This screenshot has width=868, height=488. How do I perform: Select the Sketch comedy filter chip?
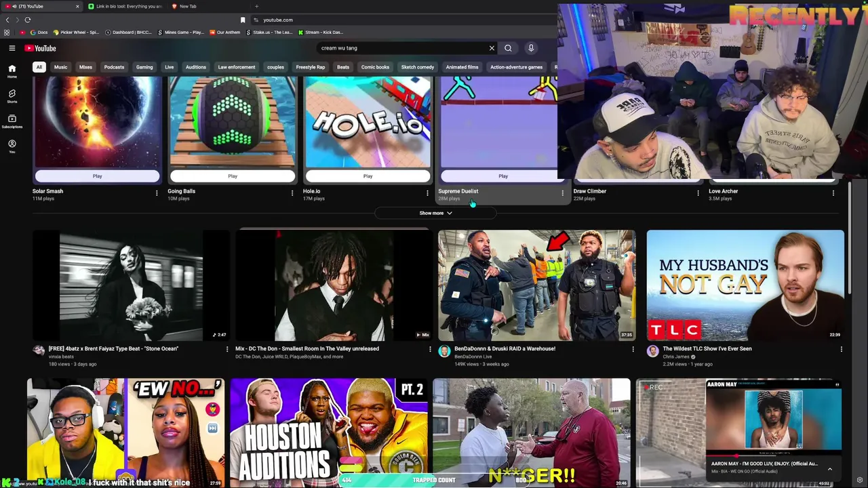pyautogui.click(x=418, y=67)
